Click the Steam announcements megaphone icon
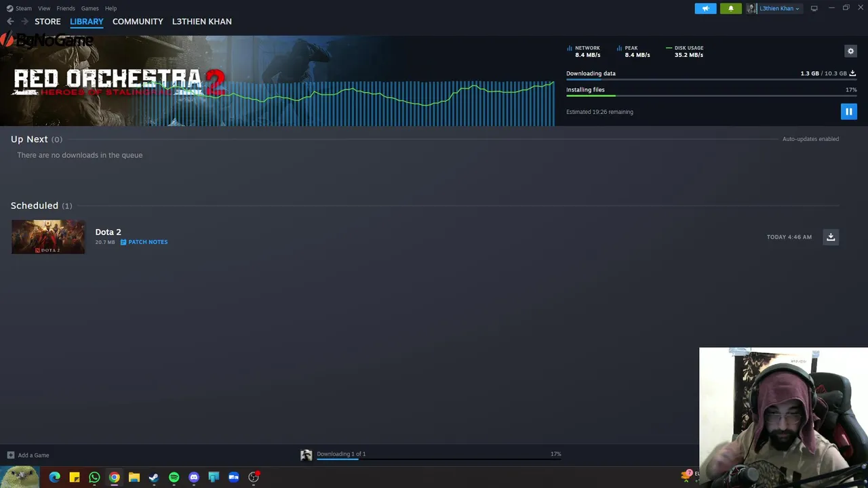868x488 pixels. (x=705, y=8)
